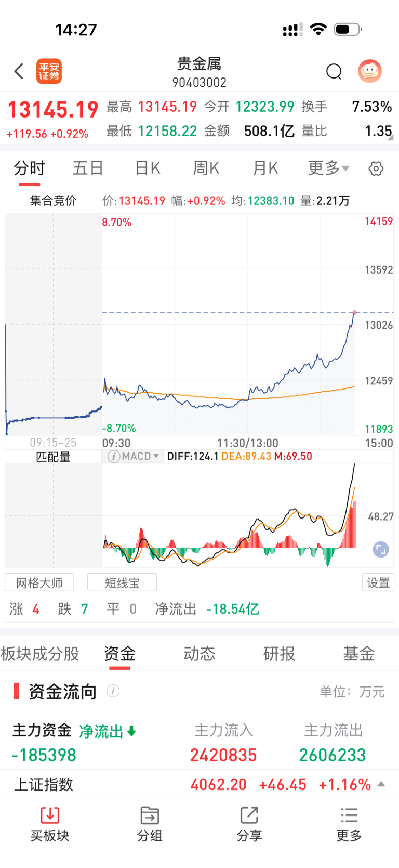The height and width of the screenshot is (868, 399).
Task: Open the 设置 button below chart
Action: tap(378, 582)
